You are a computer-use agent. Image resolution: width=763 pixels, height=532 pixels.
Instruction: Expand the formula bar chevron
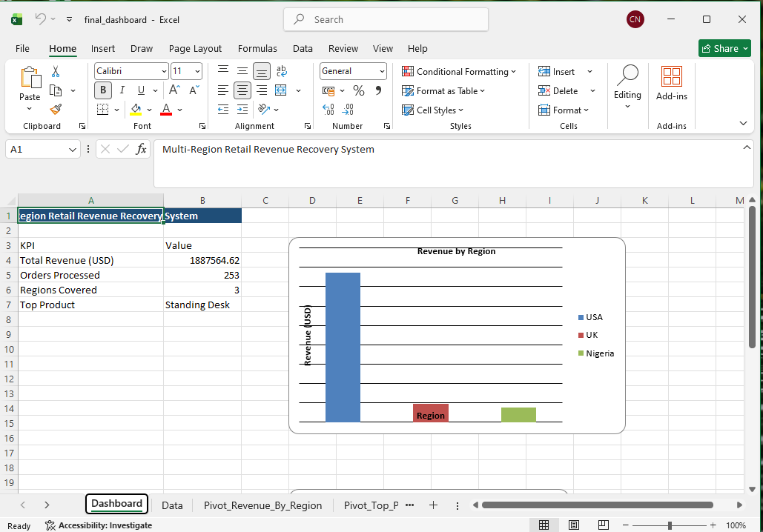tap(747, 147)
